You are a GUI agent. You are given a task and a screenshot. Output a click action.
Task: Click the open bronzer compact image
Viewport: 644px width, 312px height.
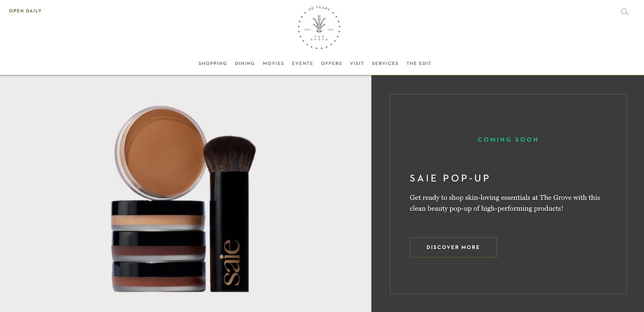tap(161, 152)
